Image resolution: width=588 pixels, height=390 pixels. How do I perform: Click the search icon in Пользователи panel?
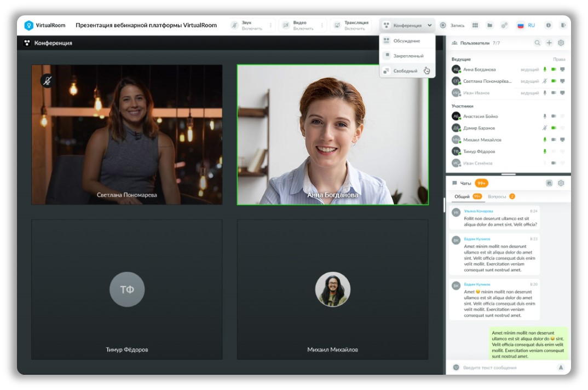pyautogui.click(x=537, y=43)
